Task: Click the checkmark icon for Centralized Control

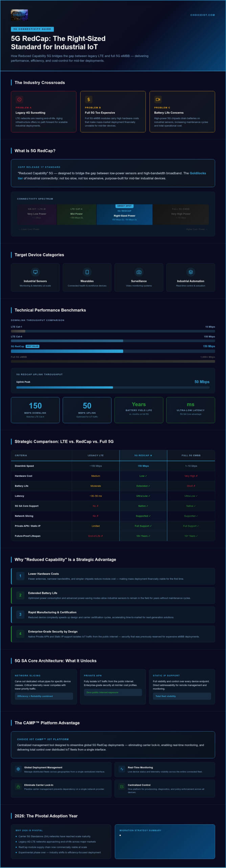Action: click(122, 787)
